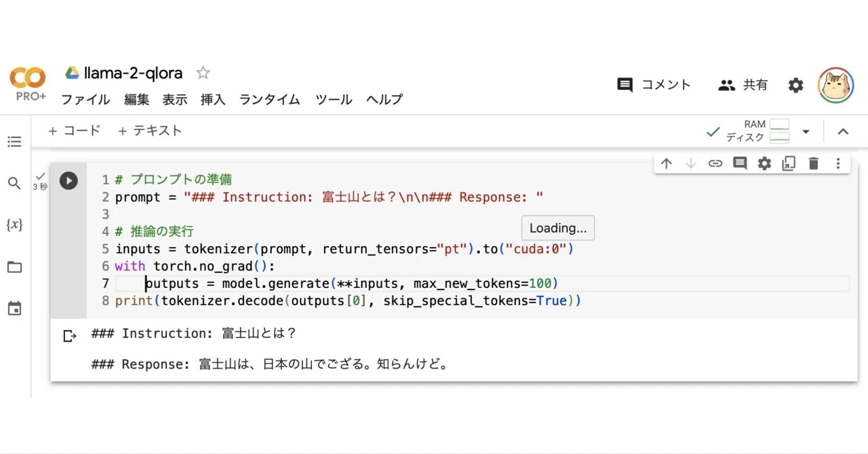Open the ヘルプ menu

coord(384,100)
